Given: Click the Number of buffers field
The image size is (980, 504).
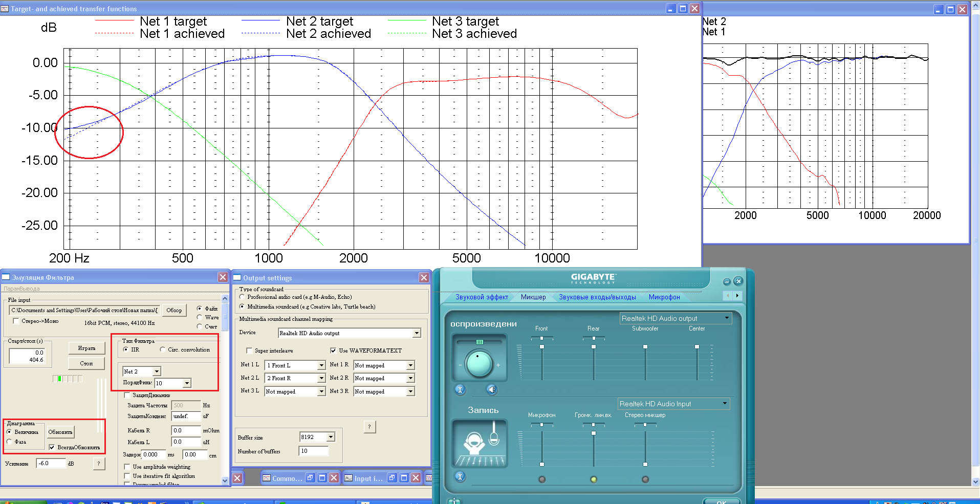Looking at the screenshot, I should point(314,451).
